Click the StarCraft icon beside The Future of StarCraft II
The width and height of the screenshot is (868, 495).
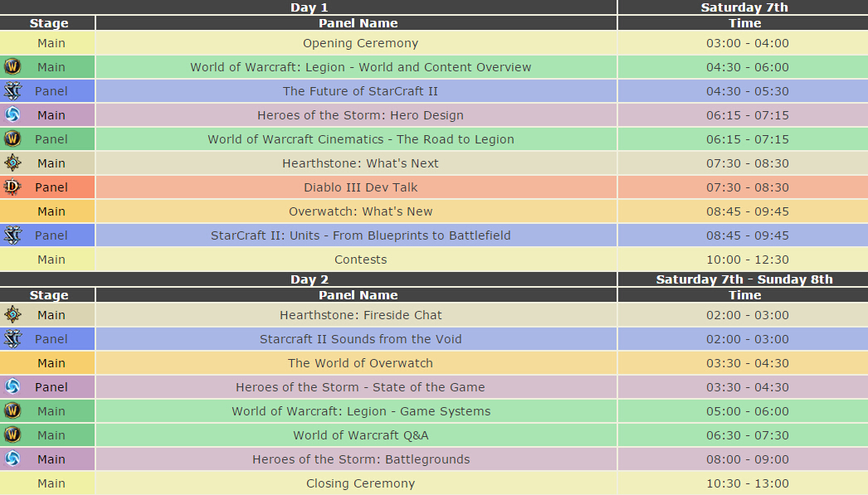coord(12,91)
